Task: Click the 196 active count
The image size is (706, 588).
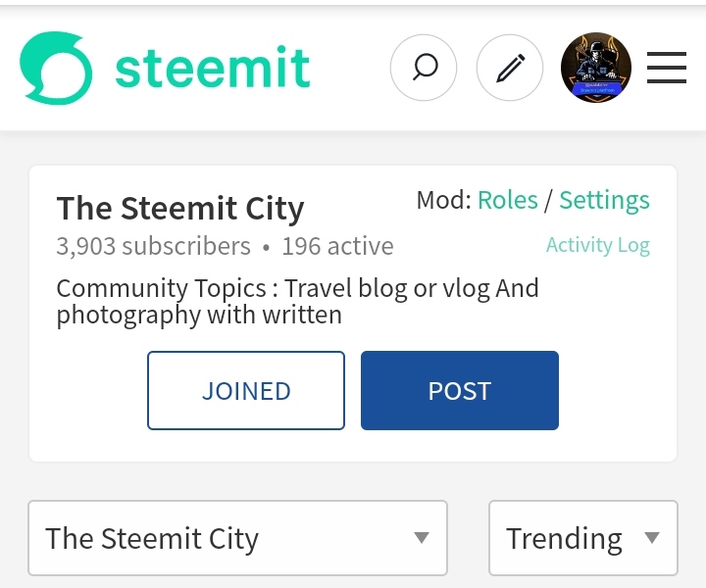Action: [337, 246]
